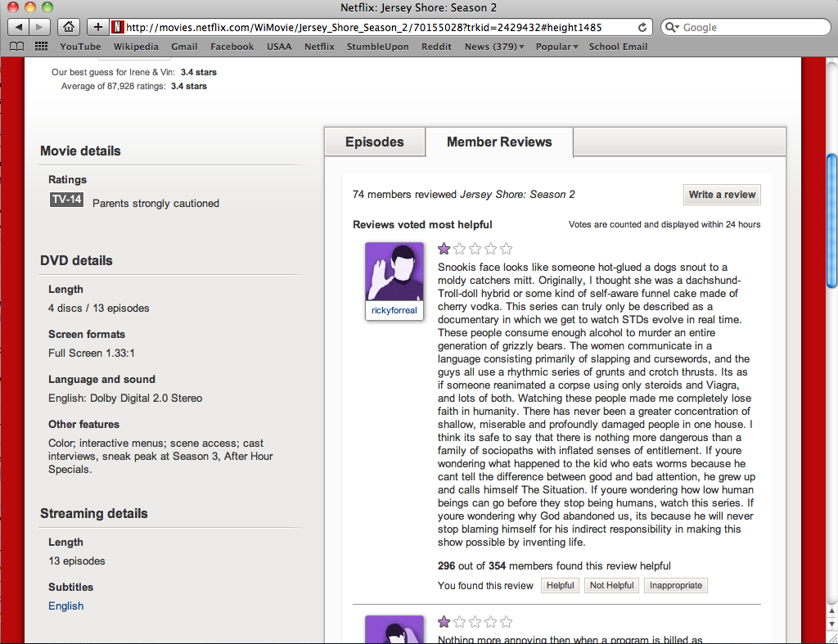Click 'English: Dolby Digital 2.0 Stereo' text
Viewport: 838px width, 644px height.
[125, 399]
